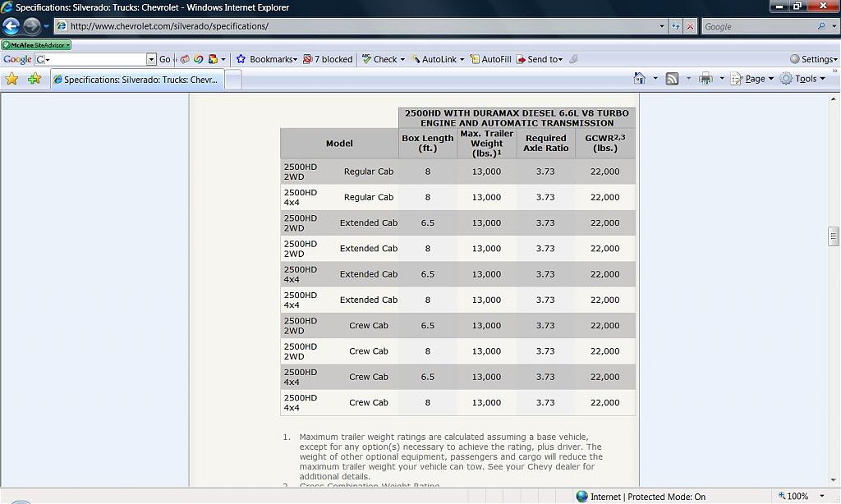Expand the address bar URL dropdown
The width and height of the screenshot is (841, 504).
pyautogui.click(x=662, y=26)
